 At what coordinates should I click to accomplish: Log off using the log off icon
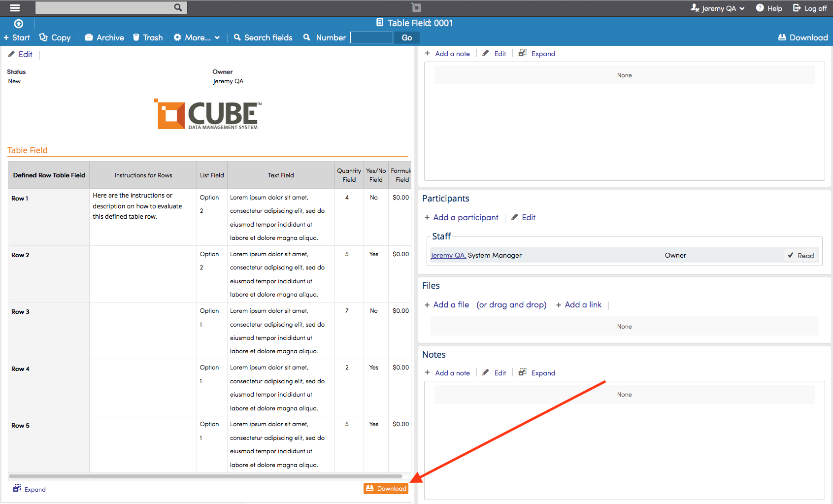coord(796,8)
